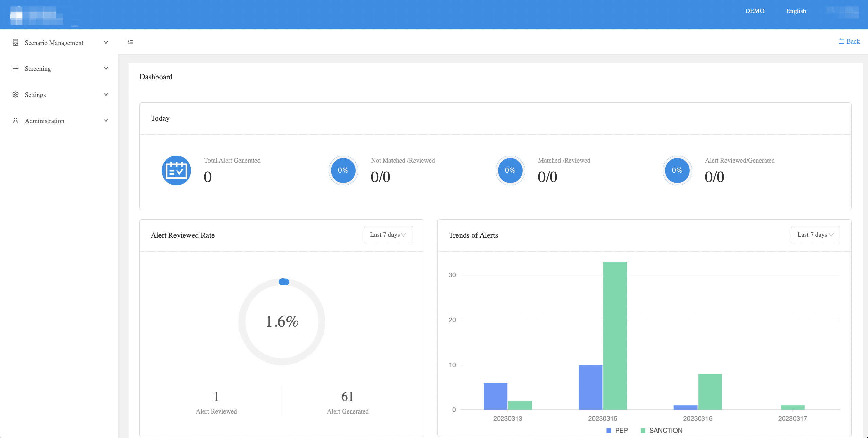Open Settings via the gear icon
Image resolution: width=868 pixels, height=438 pixels.
point(15,95)
